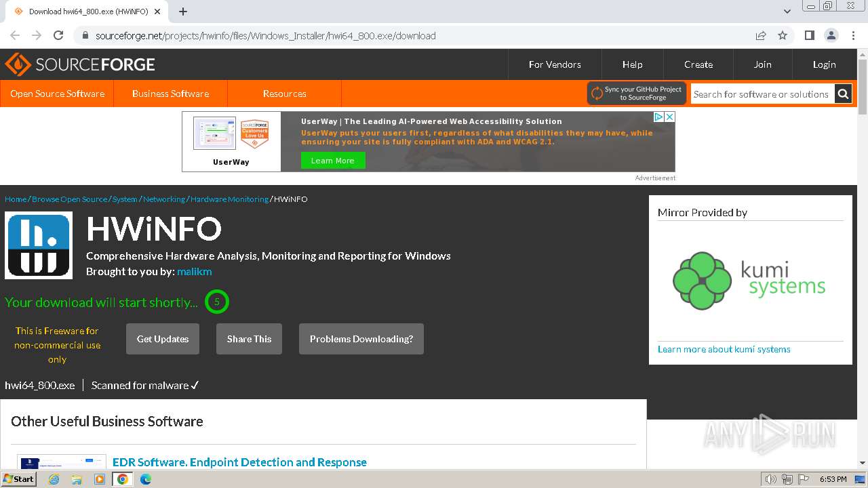
Task: Click the search magnifier button
Action: [x=843, y=94]
